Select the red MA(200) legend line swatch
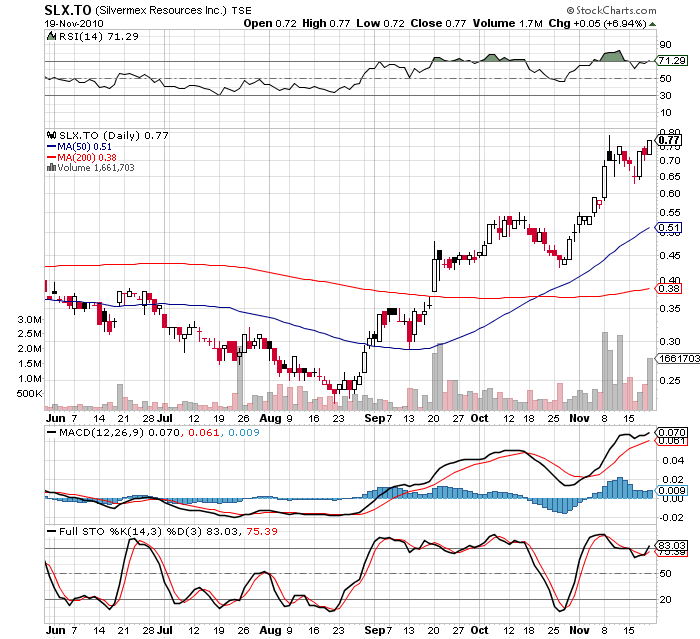The image size is (700, 639). 50,157
